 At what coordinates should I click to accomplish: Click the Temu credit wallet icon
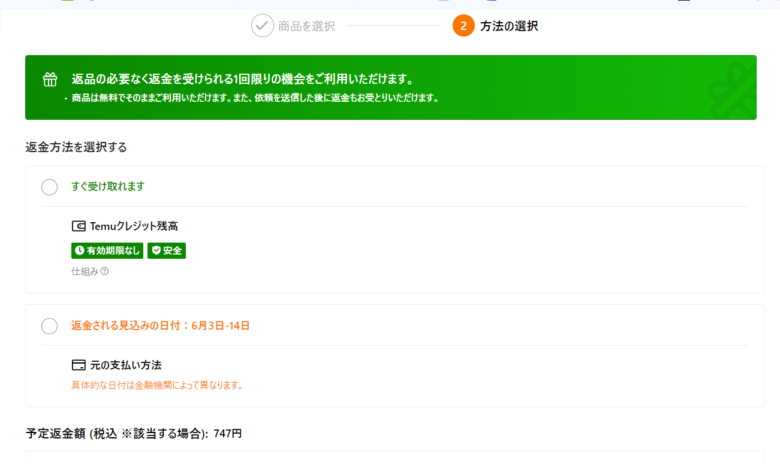point(78,226)
